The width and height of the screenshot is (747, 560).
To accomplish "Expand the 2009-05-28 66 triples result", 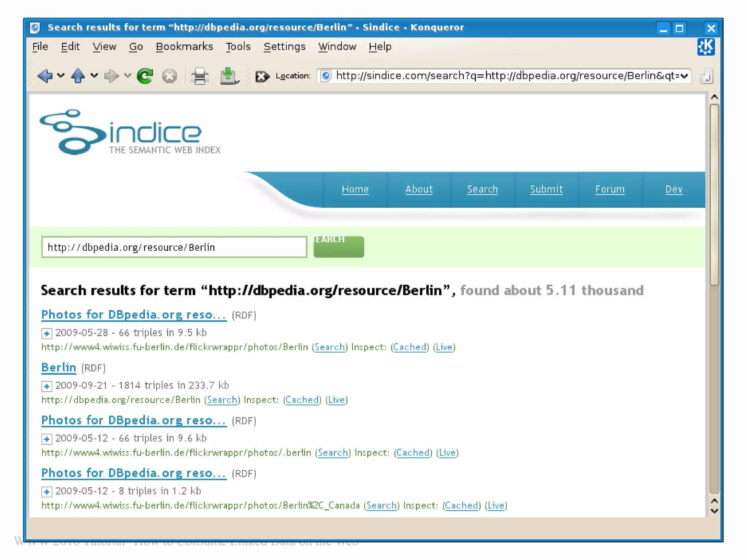I will pos(46,333).
